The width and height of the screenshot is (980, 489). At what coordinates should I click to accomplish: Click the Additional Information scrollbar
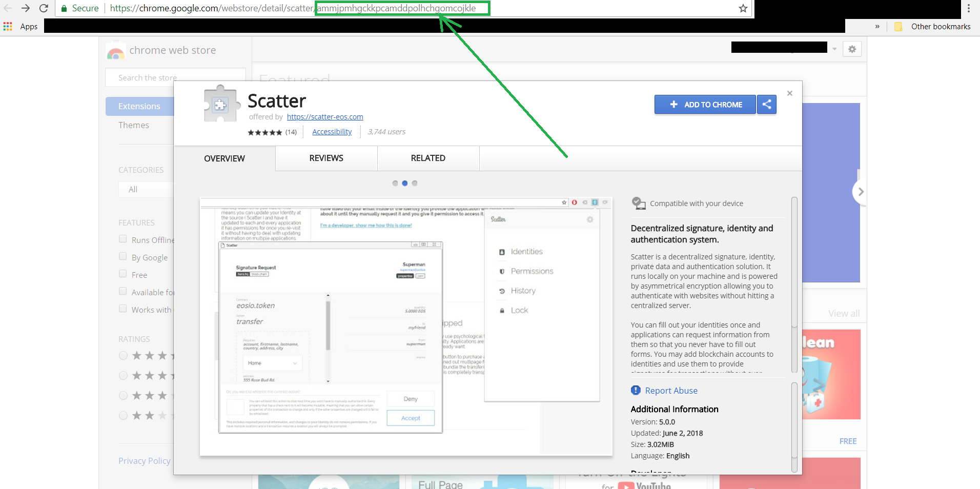pyautogui.click(x=794, y=426)
